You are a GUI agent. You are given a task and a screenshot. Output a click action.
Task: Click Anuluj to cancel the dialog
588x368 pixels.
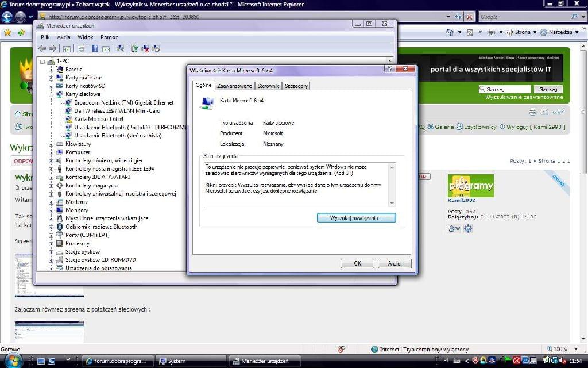(394, 263)
